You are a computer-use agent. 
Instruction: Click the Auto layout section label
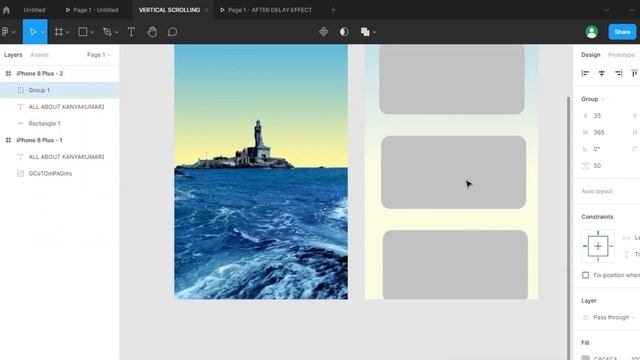coord(597,191)
